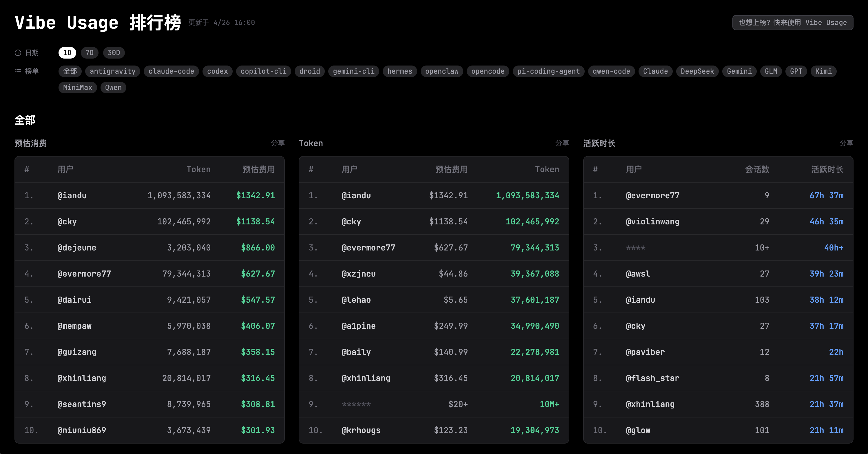868x454 pixels.
Task: Open user @awsl in 活跃时长 table
Action: [638, 274]
